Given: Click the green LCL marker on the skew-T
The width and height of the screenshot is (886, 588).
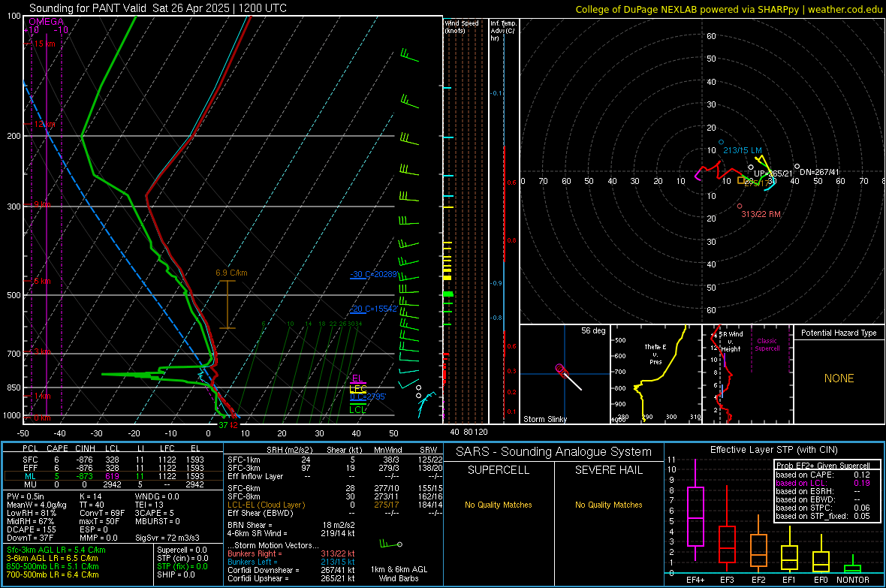Looking at the screenshot, I should pos(357,410).
